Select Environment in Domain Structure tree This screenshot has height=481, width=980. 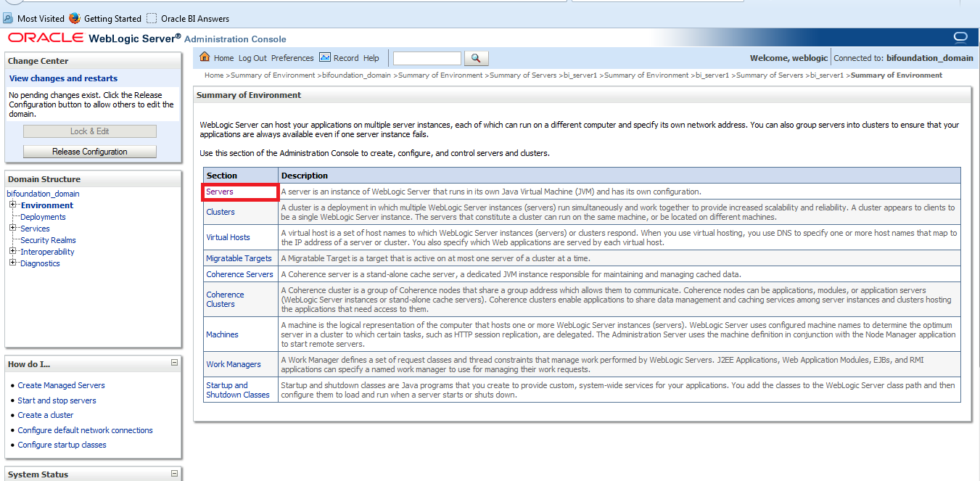46,205
